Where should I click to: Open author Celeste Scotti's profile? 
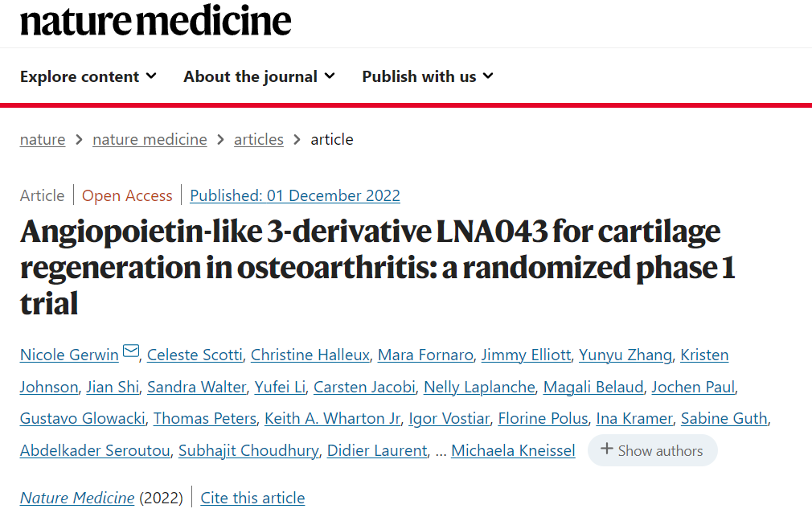point(195,355)
